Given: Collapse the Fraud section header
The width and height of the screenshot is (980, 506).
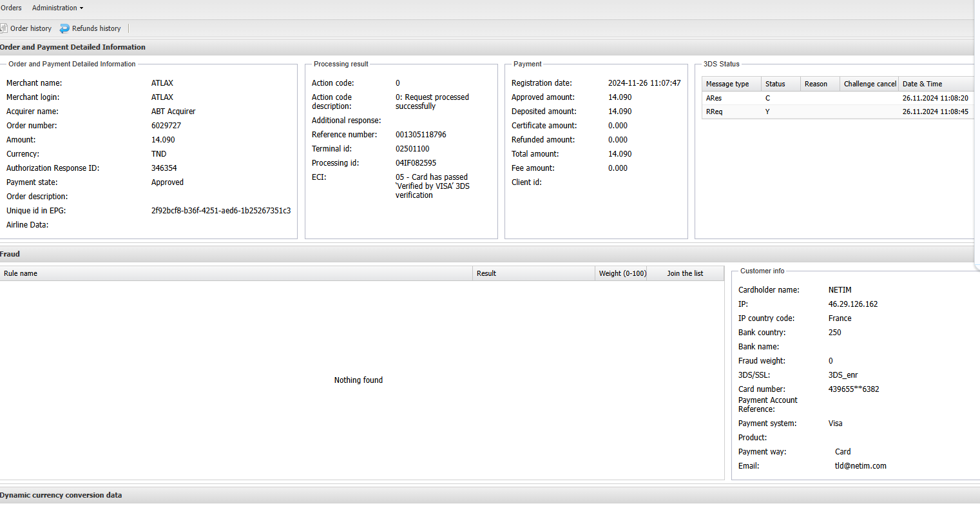Looking at the screenshot, I should tap(10, 254).
